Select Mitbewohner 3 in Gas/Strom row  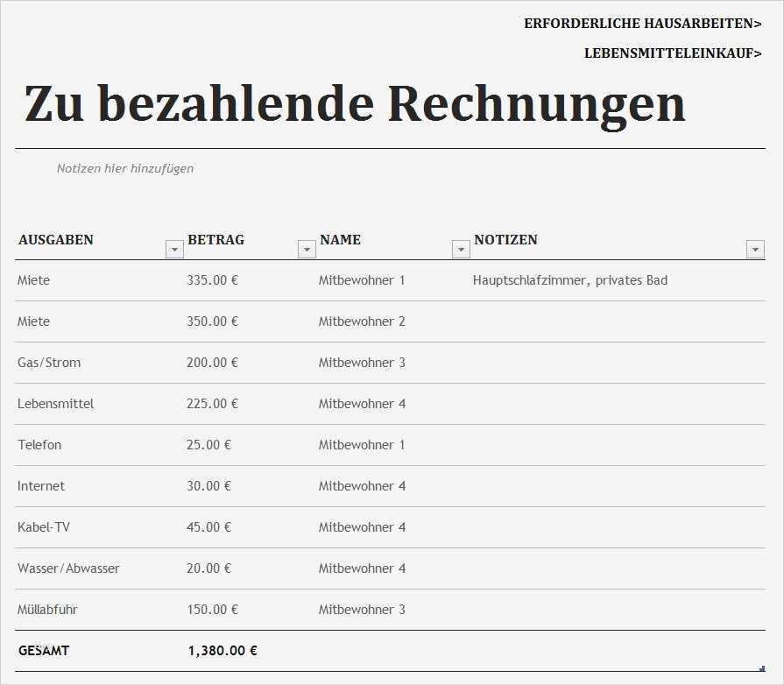coord(362,363)
